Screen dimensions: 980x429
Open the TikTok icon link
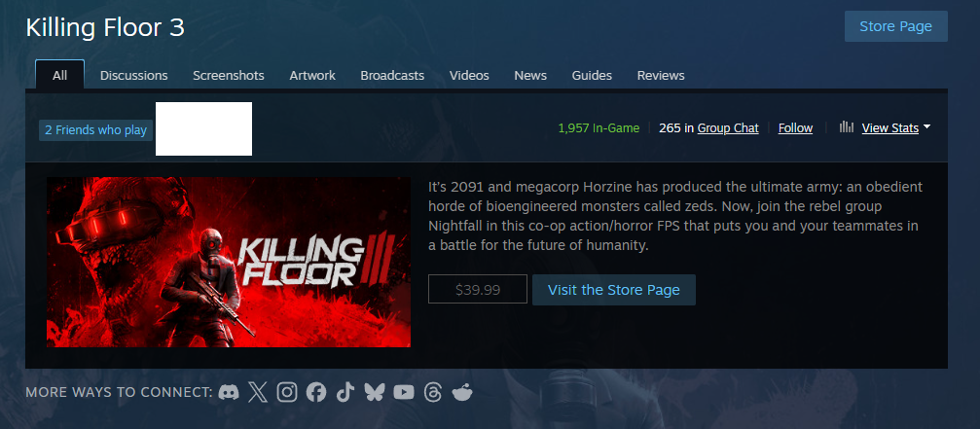(x=345, y=392)
